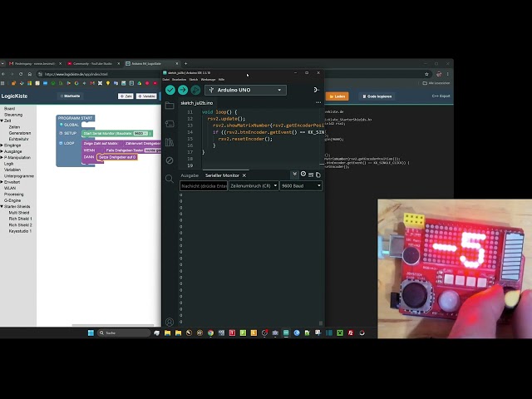Select the sketch_jul2b.ino editor tab

(197, 103)
